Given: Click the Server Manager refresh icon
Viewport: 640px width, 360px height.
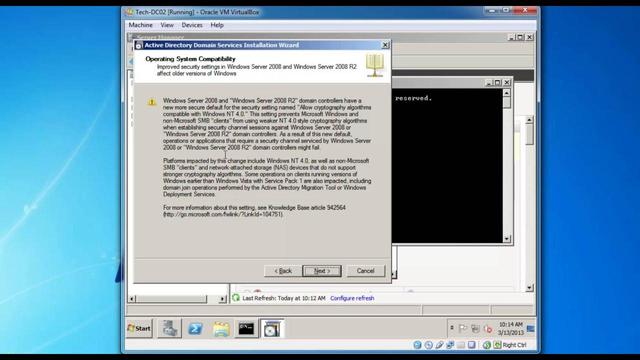Looking at the screenshot, I should 236,298.
